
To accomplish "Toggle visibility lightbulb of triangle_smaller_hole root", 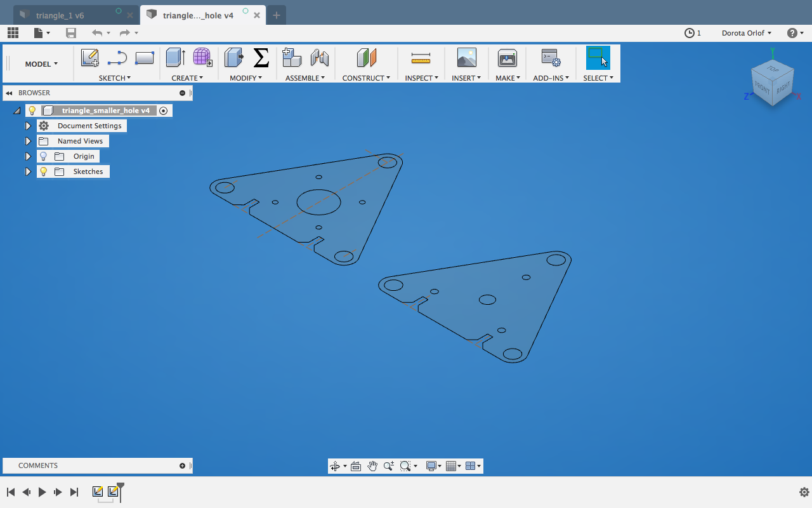I will [32, 110].
